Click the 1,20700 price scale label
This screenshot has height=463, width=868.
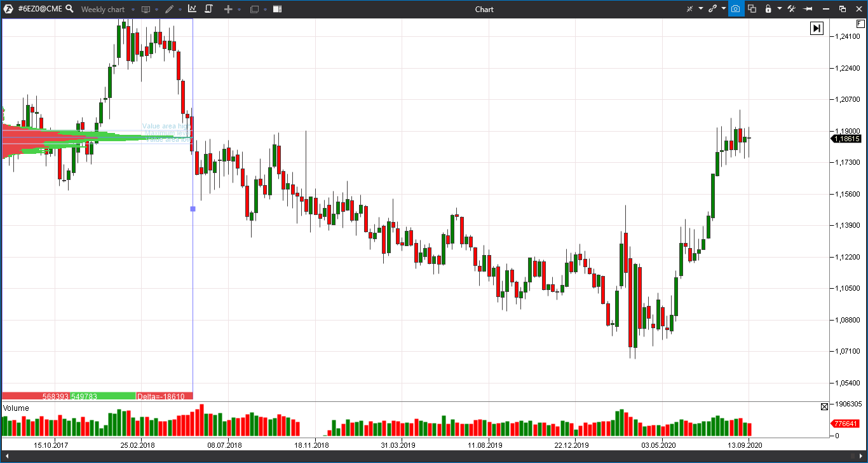pos(849,100)
